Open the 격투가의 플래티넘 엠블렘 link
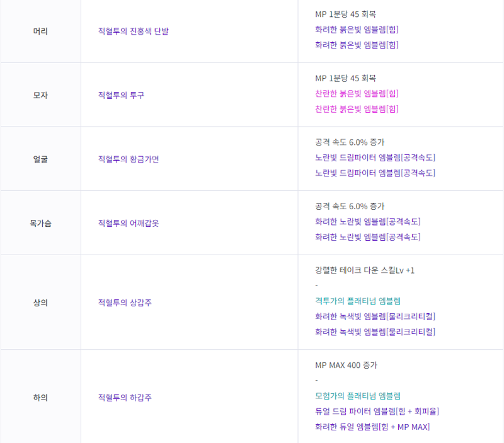This screenshot has width=504, height=443. [358, 301]
